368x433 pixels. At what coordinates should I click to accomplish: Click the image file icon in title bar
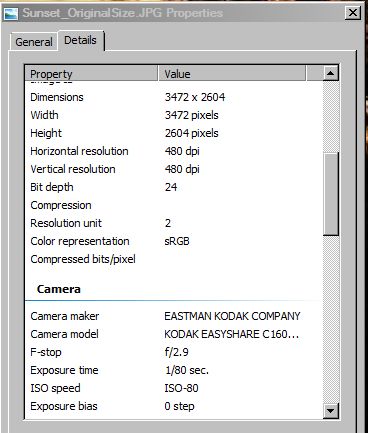tap(11, 13)
